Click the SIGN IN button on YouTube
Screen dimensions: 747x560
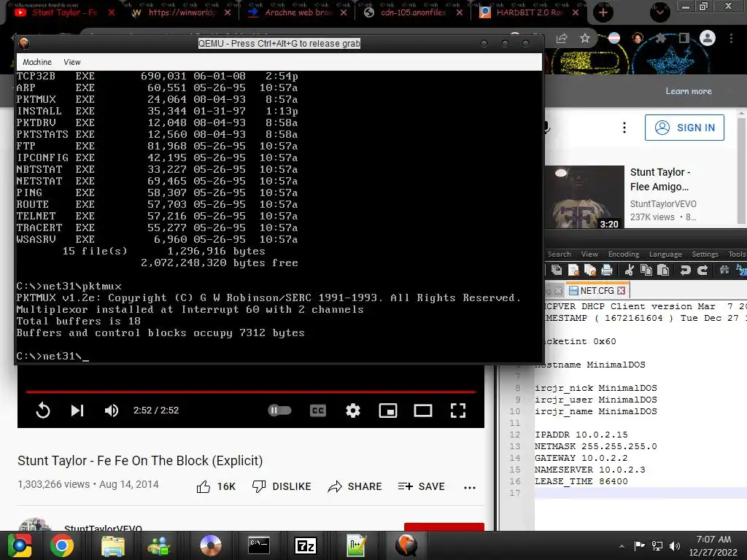click(x=684, y=128)
